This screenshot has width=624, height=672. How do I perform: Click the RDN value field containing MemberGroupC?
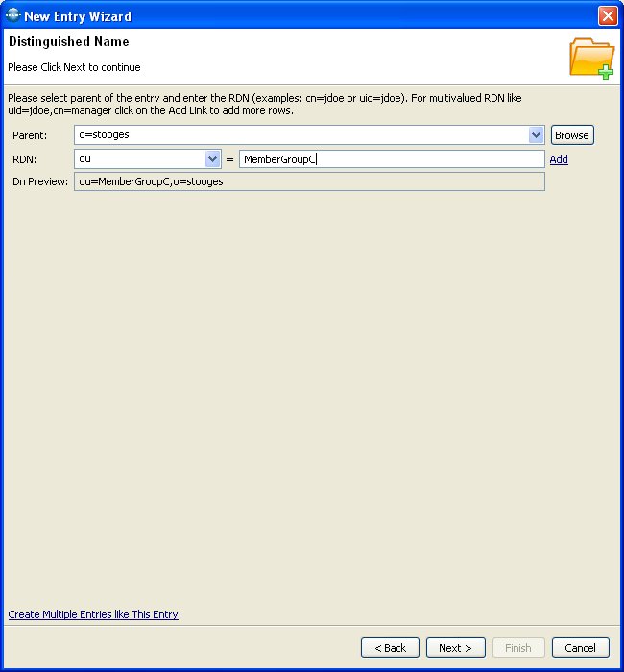392,159
